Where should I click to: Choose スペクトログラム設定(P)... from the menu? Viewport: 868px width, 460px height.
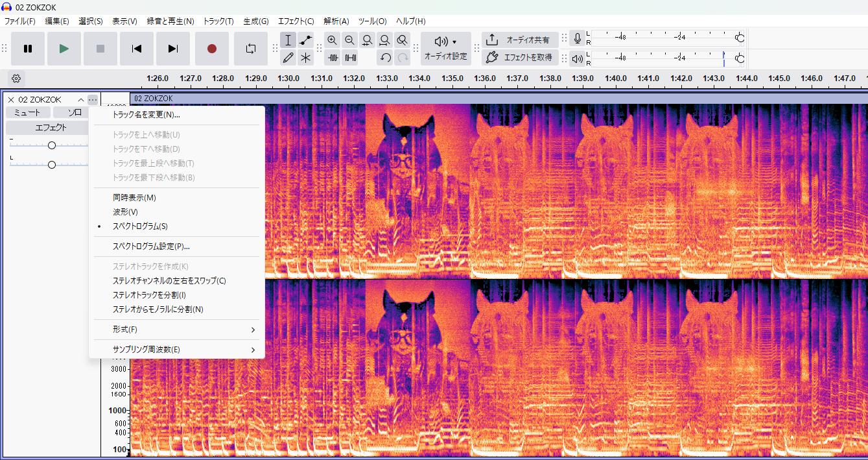coord(151,247)
